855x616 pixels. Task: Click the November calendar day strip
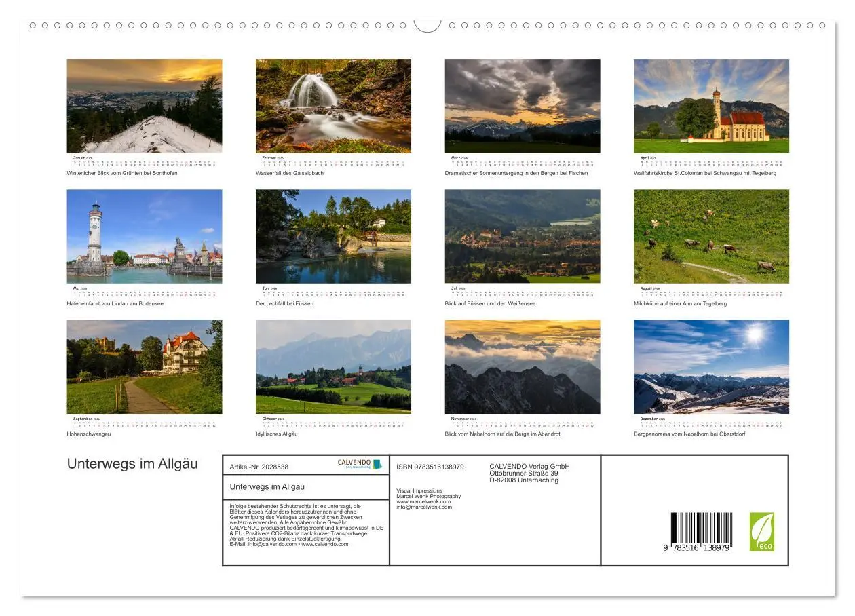pos(522,424)
